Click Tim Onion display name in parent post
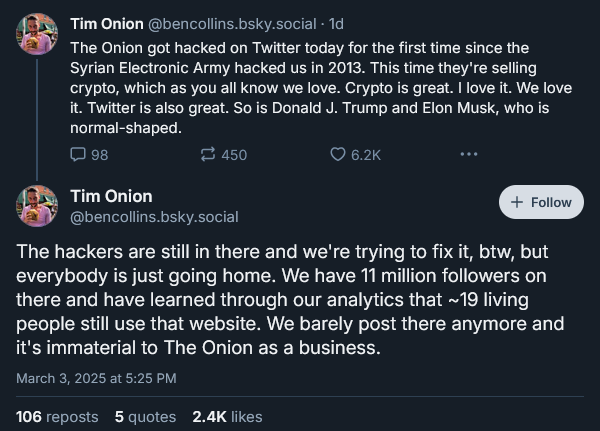600x431 pixels. pyautogui.click(x=107, y=24)
